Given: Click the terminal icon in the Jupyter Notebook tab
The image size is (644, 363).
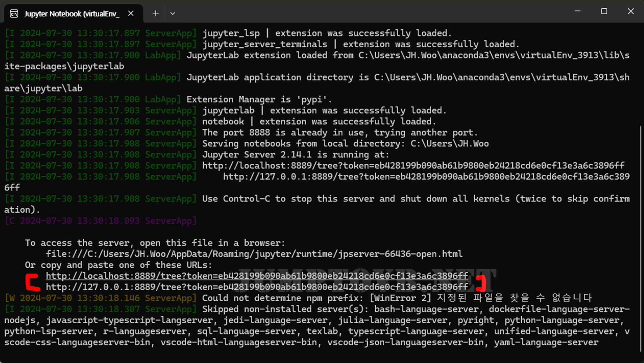Looking at the screenshot, I should point(14,13).
